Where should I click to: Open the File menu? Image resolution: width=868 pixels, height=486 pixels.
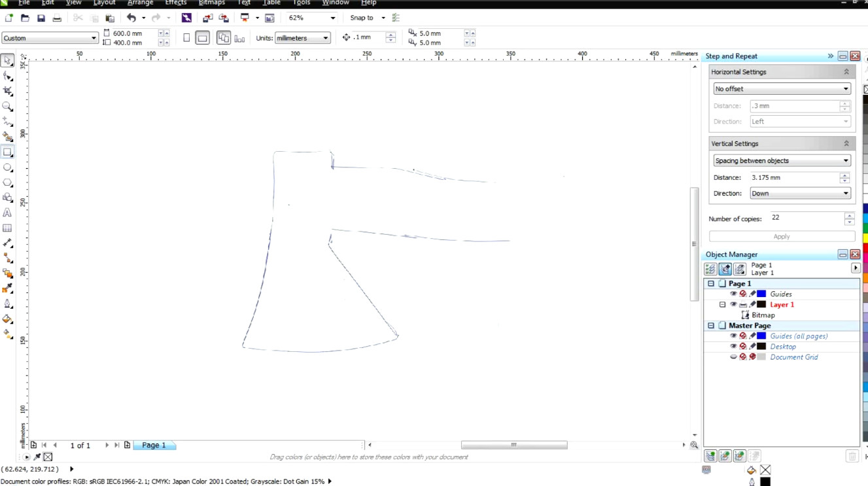pos(24,3)
